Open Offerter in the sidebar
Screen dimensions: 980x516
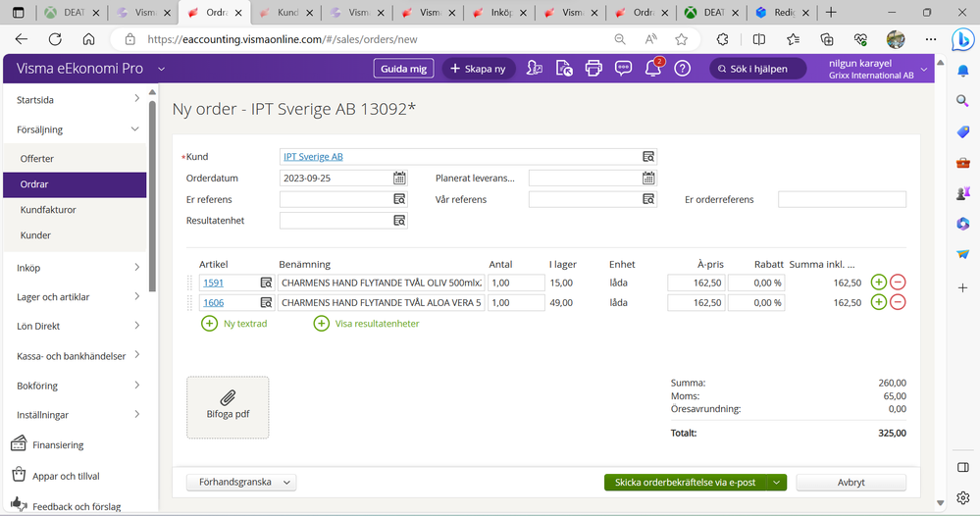37,158
